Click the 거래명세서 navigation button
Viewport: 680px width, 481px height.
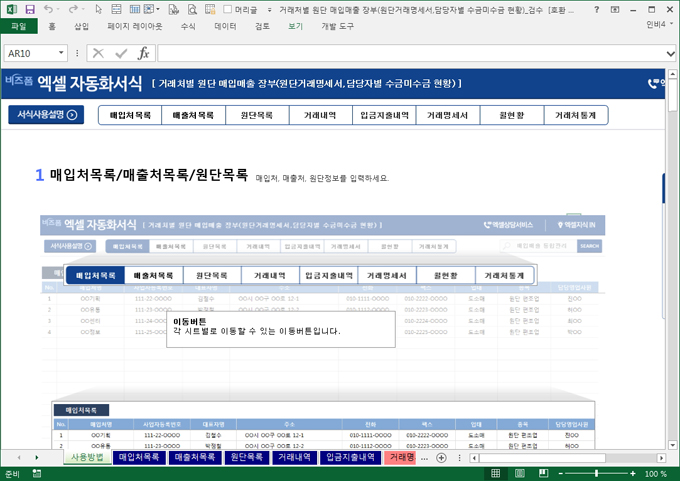448,115
